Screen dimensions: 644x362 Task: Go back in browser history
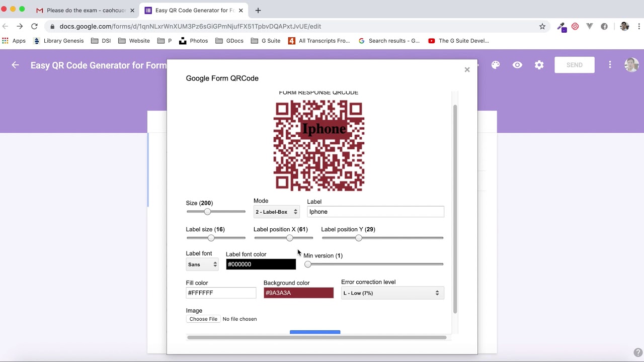(5, 26)
